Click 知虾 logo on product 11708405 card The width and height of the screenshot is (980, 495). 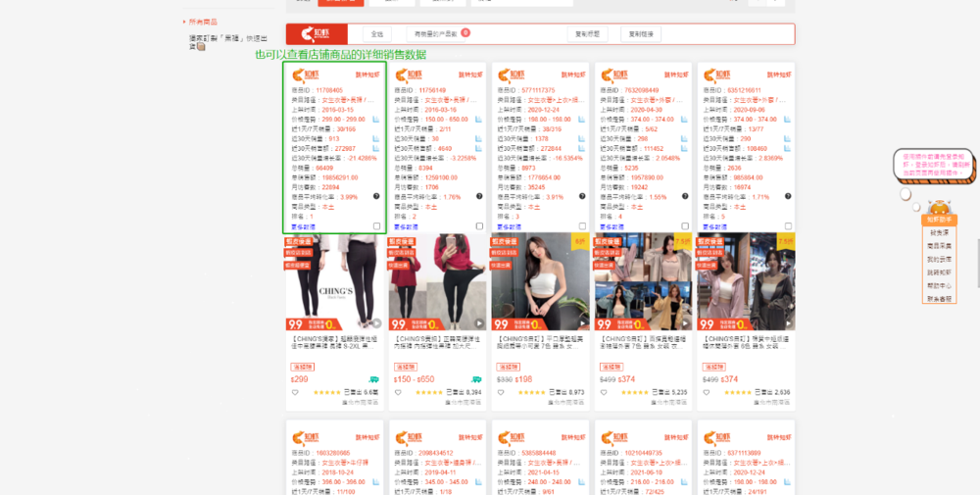[305, 75]
